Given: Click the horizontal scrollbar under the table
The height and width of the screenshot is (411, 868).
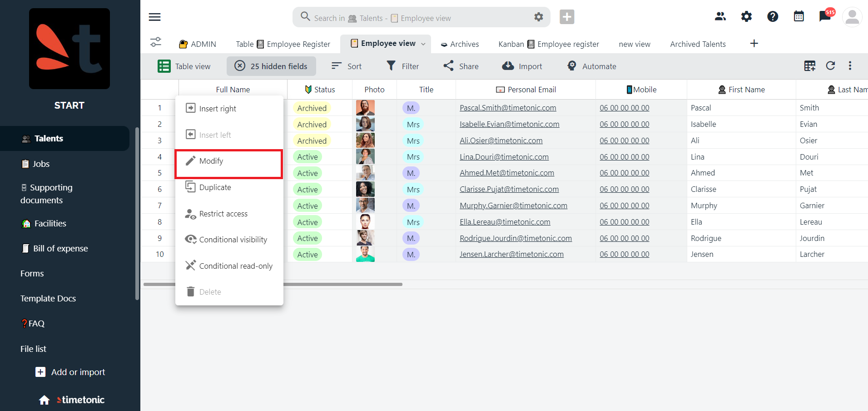Looking at the screenshot, I should (x=273, y=284).
